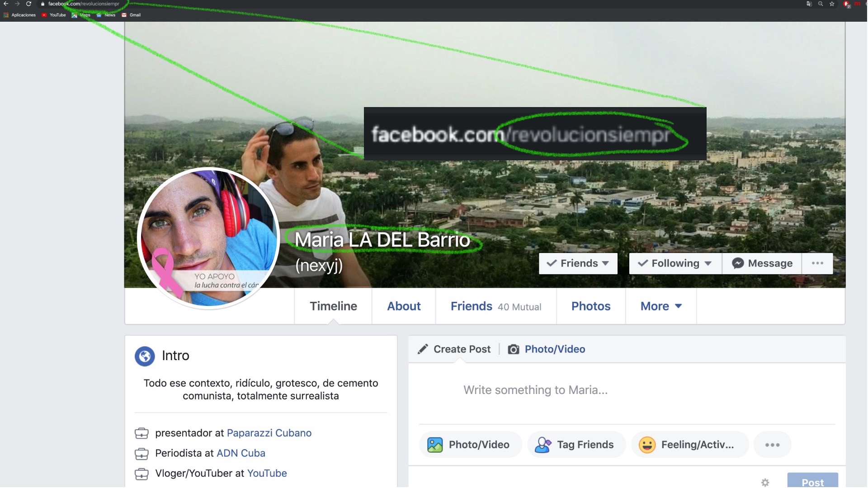Click the Message button
Screen dimensions: 868x488
[762, 263]
